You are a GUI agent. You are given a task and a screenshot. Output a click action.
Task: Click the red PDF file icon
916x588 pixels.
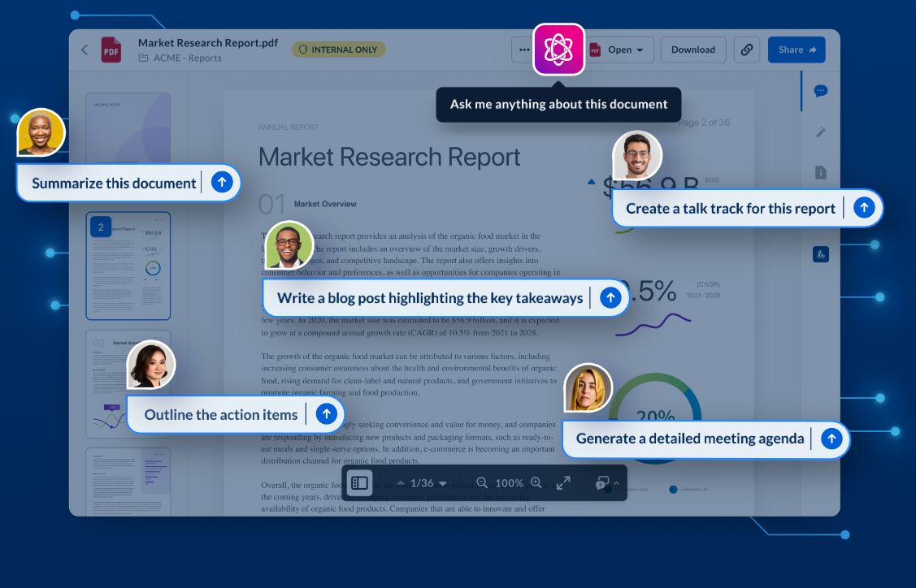(111, 50)
